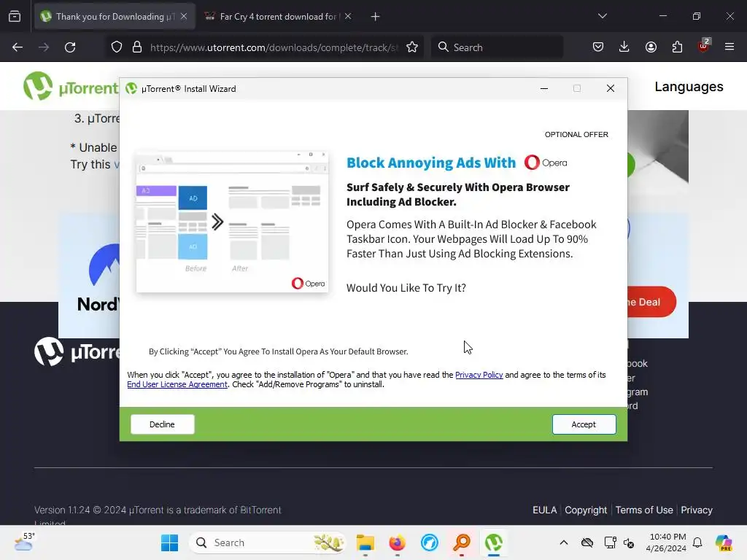Switch to Firefox in the taskbar

[398, 542]
